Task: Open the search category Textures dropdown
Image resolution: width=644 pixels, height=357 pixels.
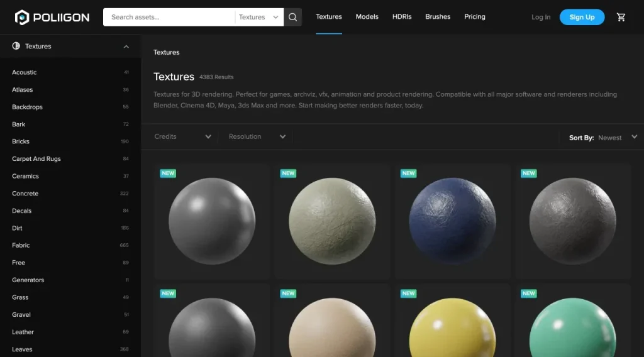Action: [258, 17]
